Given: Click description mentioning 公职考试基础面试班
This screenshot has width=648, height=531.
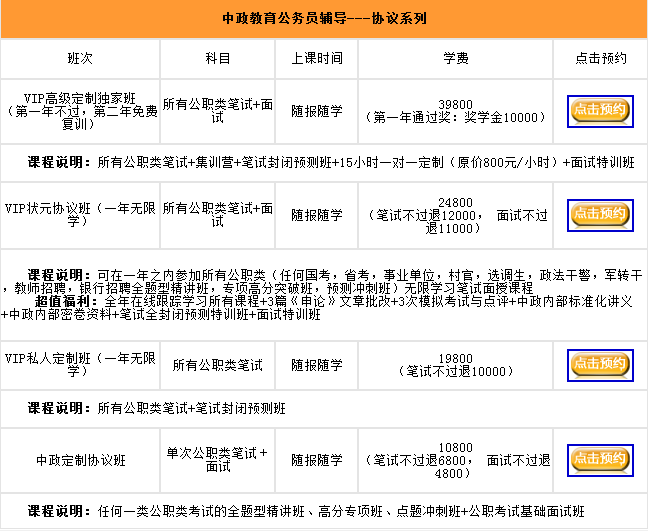Looking at the screenshot, I should coord(324,512).
